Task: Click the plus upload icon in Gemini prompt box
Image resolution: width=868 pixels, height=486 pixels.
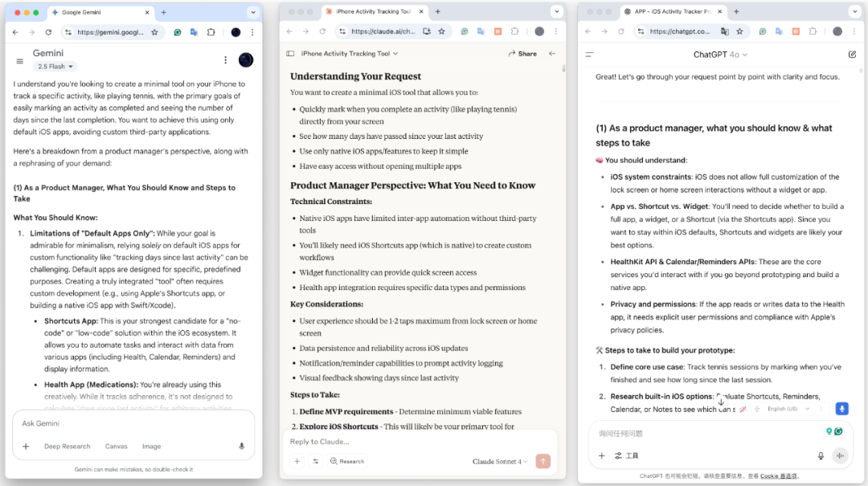Action: tap(26, 446)
